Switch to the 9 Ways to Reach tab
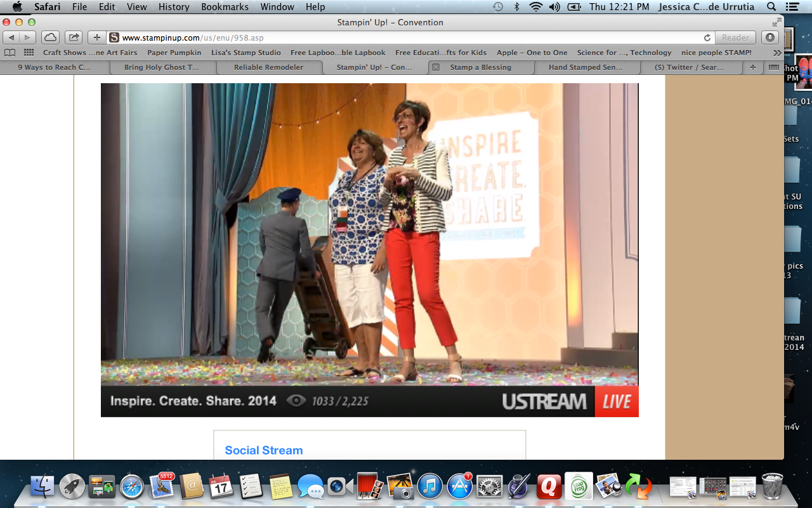 click(x=55, y=67)
